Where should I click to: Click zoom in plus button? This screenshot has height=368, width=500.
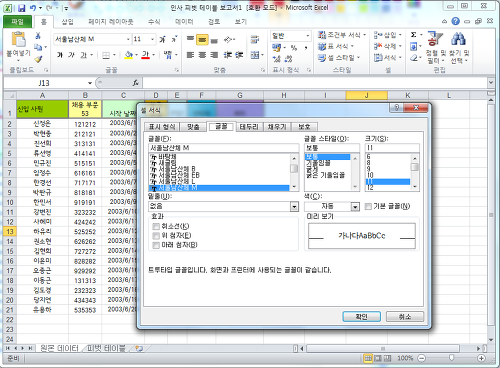pos(481,358)
